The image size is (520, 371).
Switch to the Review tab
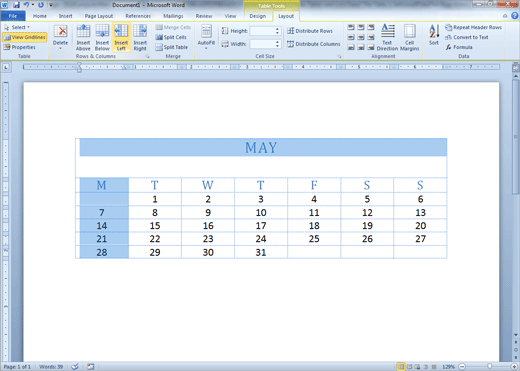tap(204, 16)
